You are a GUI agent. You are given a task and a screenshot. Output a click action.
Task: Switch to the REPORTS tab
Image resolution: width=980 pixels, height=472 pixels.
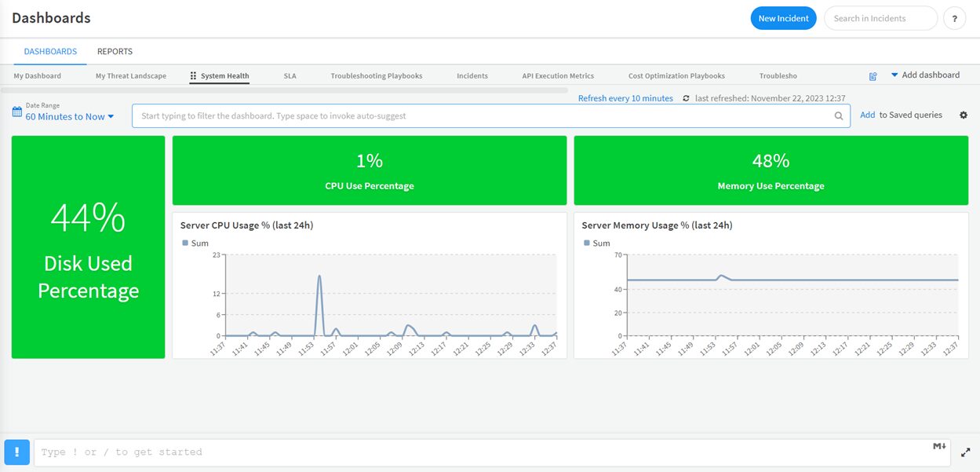point(115,52)
